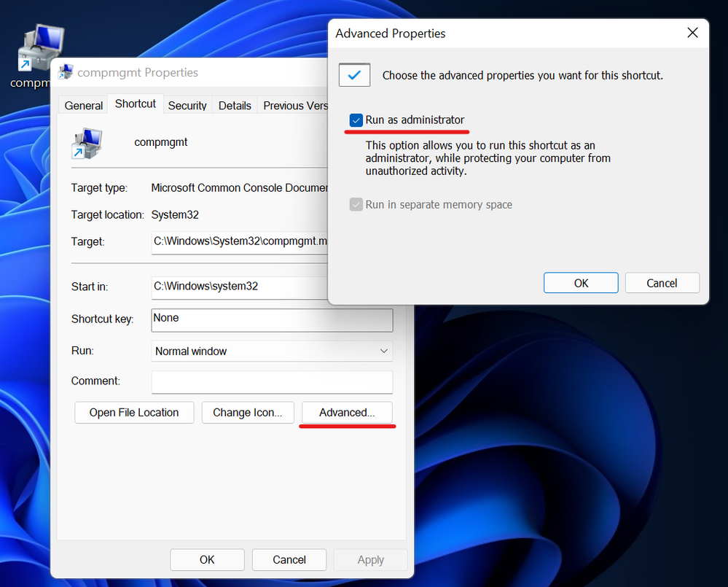The width and height of the screenshot is (728, 587).
Task: Open the Run window mode dropdown
Action: click(x=272, y=351)
